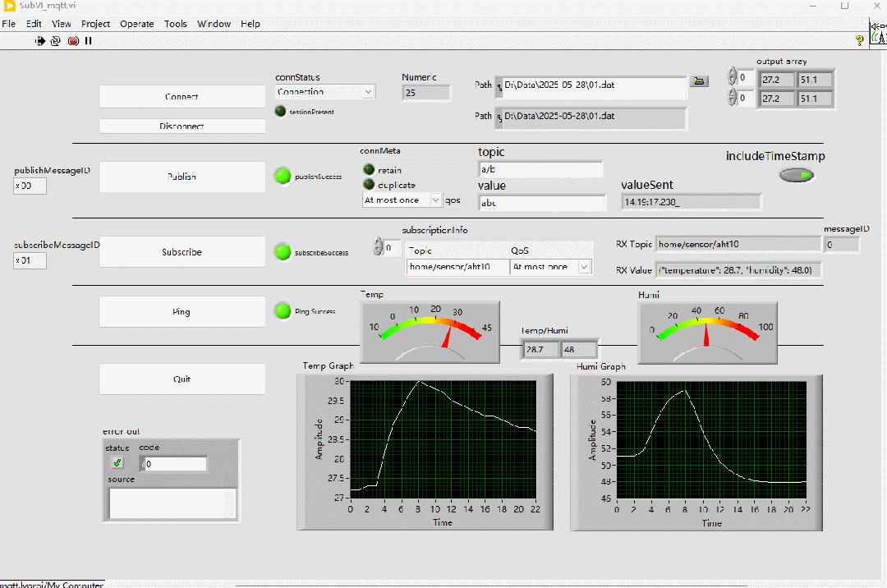Click the Subscribe button

click(x=182, y=252)
